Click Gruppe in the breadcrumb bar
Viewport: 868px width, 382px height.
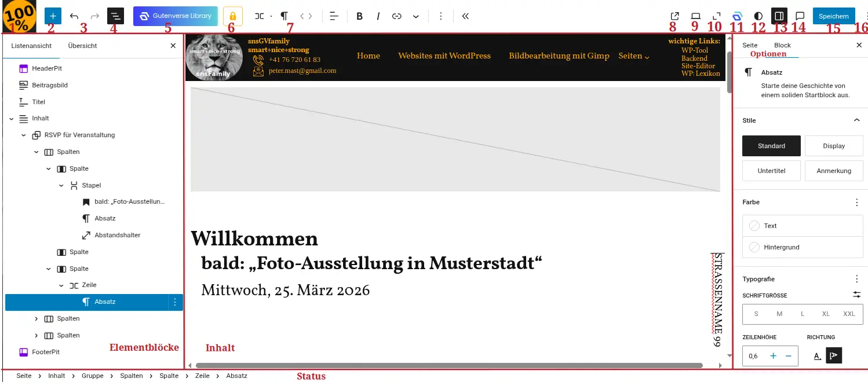(93, 376)
